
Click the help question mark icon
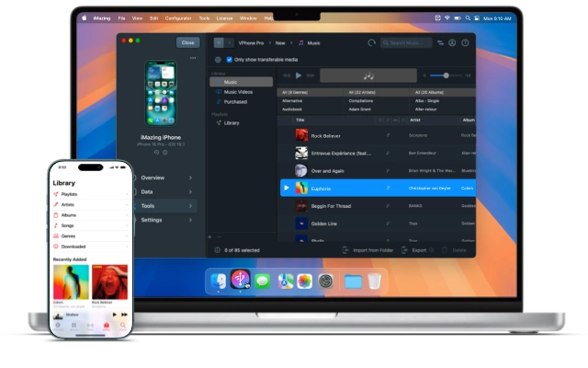[x=465, y=42]
